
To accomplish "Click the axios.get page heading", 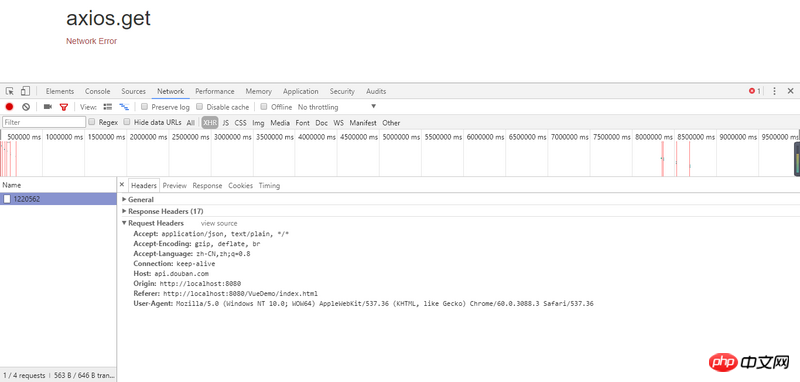I will click(x=108, y=19).
